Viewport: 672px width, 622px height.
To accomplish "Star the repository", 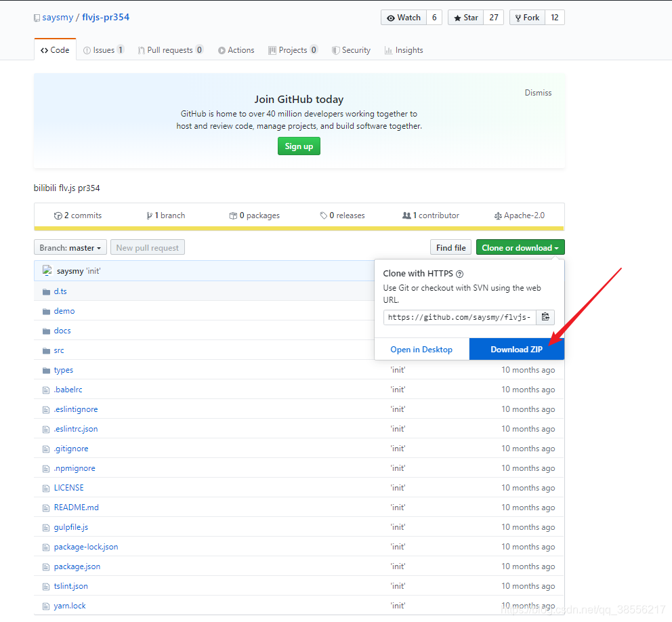I will (465, 18).
